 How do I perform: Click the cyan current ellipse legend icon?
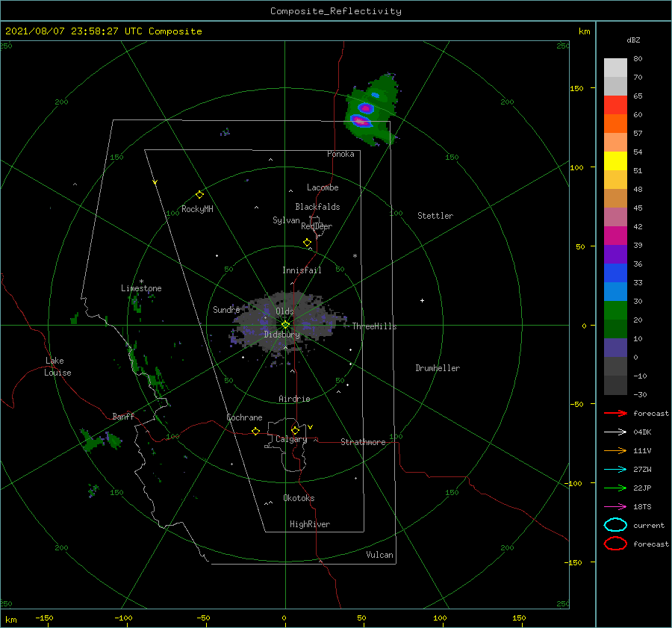click(x=615, y=525)
